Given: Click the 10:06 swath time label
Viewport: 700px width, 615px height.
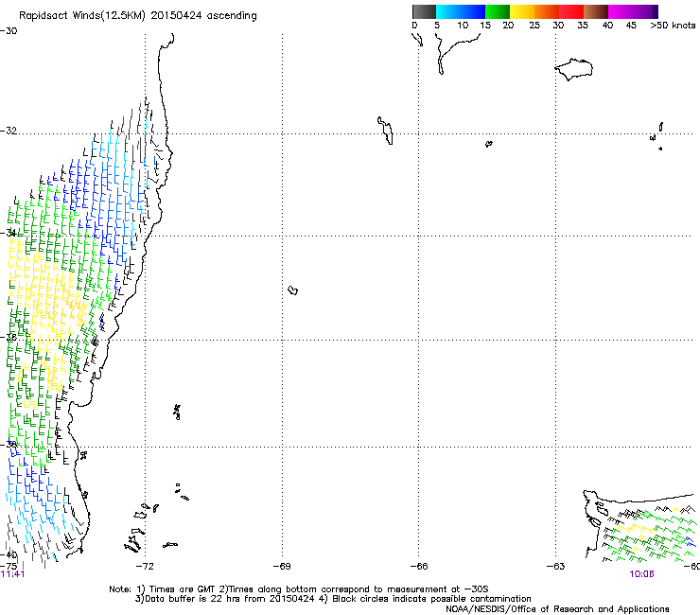Looking at the screenshot, I should click(x=641, y=574).
